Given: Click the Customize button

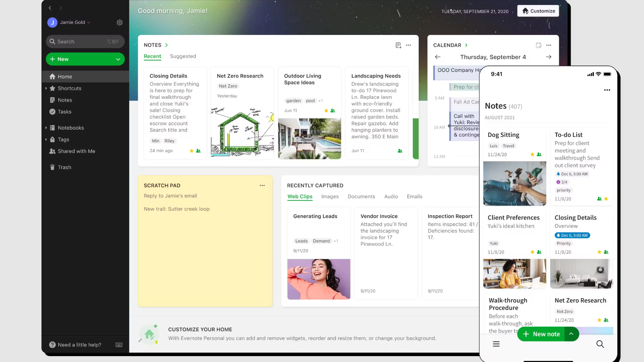Looking at the screenshot, I should coord(538,11).
